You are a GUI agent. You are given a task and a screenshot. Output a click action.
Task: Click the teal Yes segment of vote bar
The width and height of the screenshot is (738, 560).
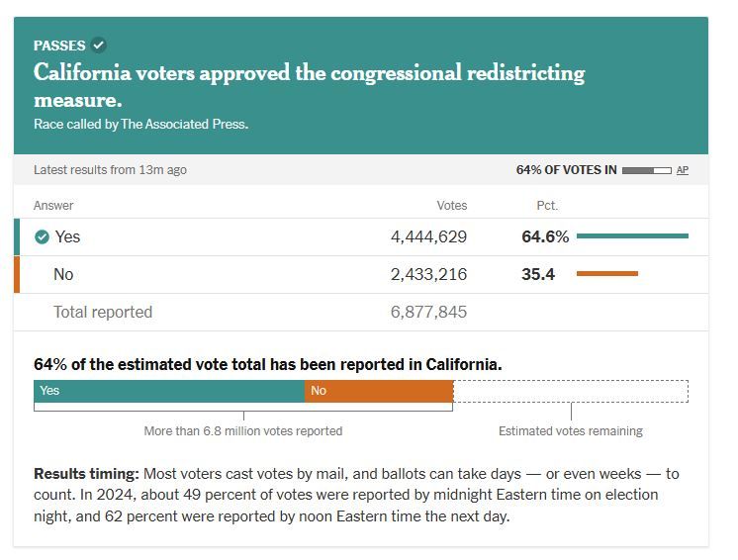(169, 391)
